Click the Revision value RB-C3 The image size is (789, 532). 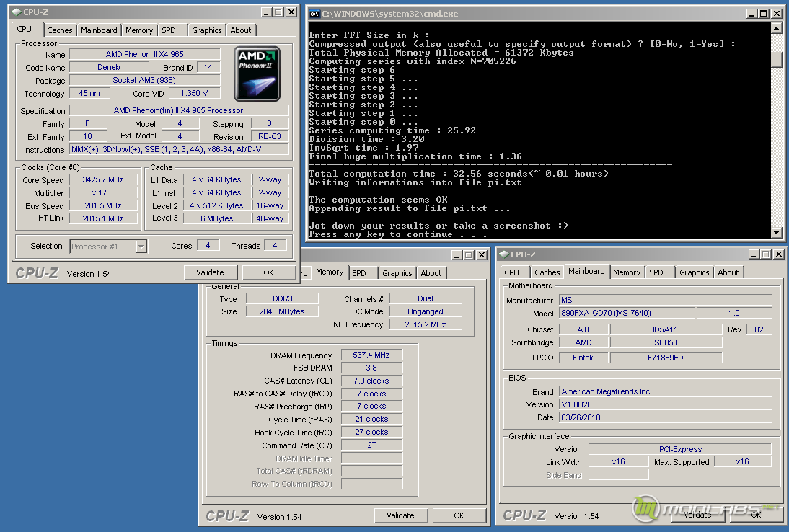[270, 136]
